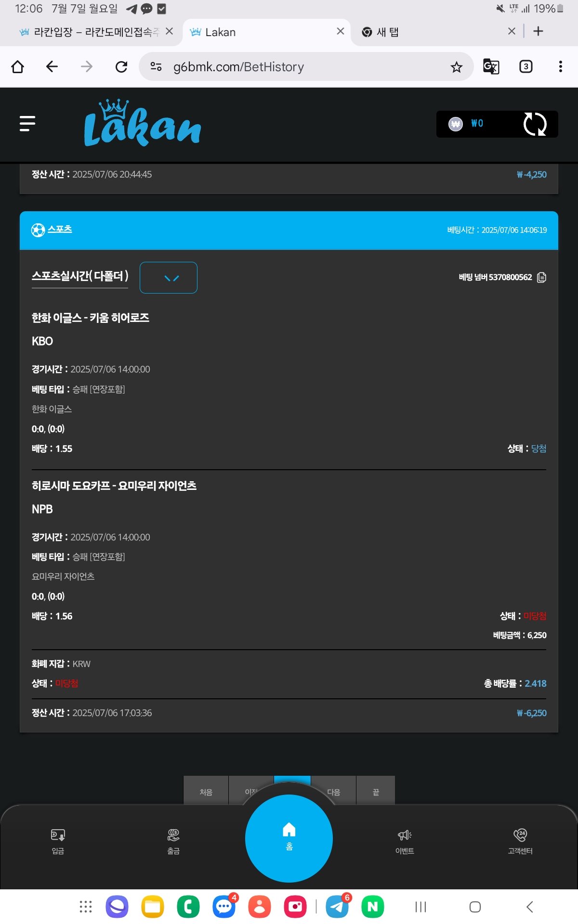Jump to first page with 처음 button

coord(206,792)
